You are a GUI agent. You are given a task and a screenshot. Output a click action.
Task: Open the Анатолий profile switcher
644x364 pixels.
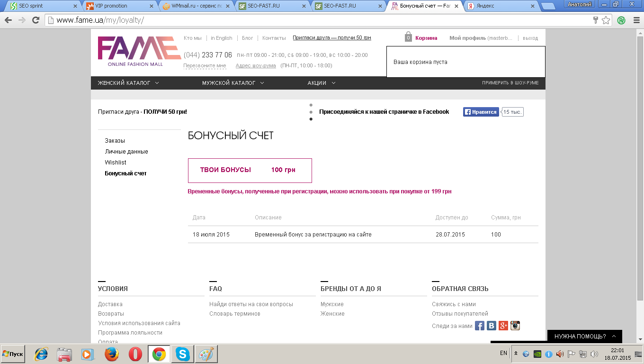[580, 4]
